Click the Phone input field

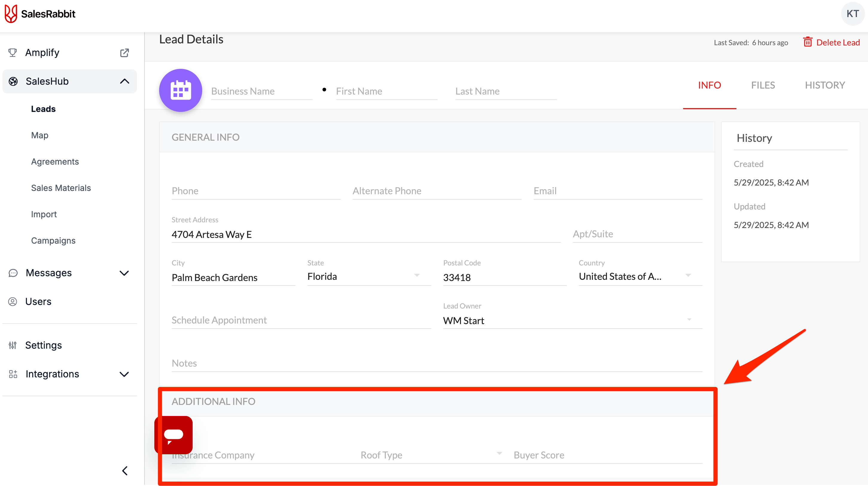[256, 191]
